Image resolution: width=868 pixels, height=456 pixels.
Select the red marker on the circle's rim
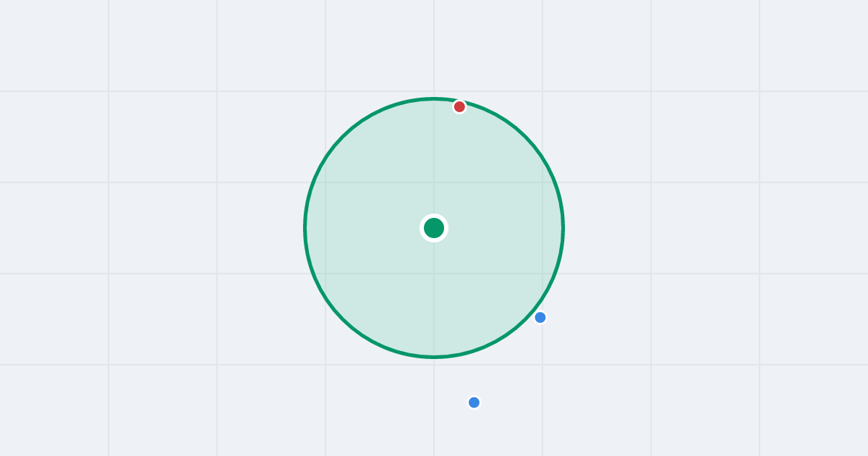[x=459, y=107]
